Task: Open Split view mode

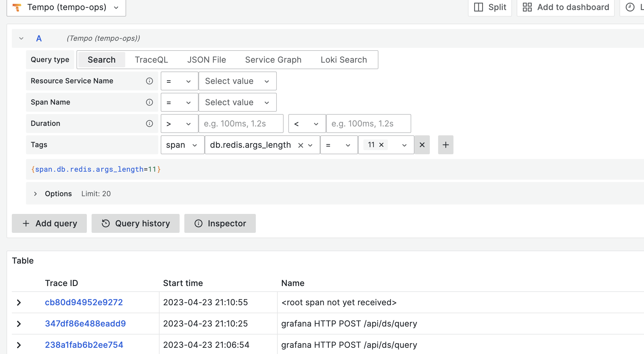Action: pos(489,7)
